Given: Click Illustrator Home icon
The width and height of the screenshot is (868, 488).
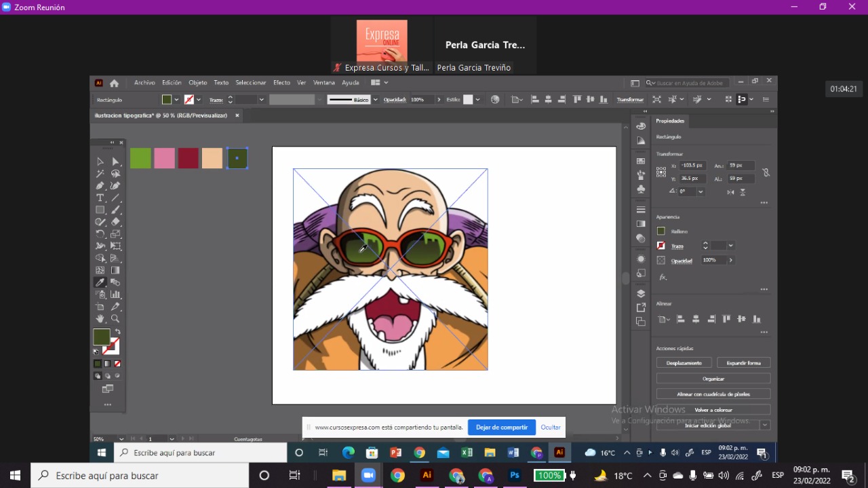Looking at the screenshot, I should click(x=114, y=83).
